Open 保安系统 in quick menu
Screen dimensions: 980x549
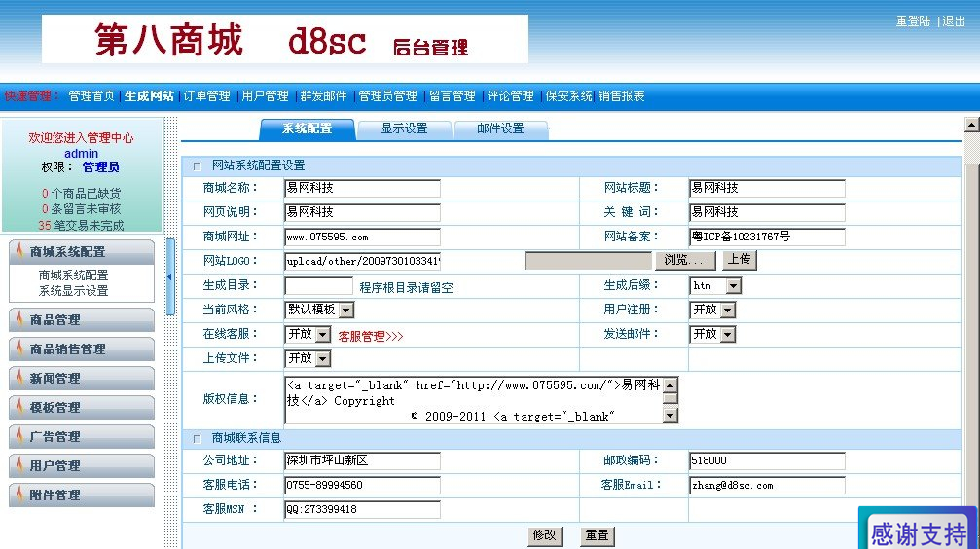(x=568, y=96)
